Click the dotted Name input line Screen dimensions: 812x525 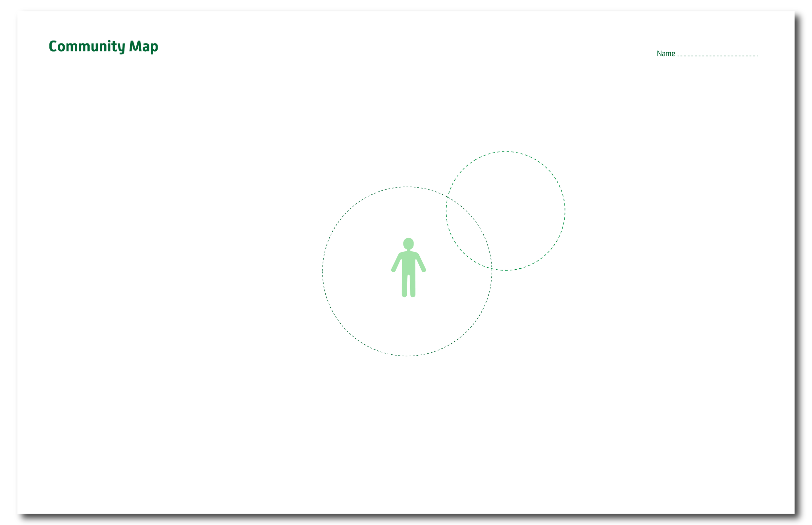pyautogui.click(x=717, y=55)
